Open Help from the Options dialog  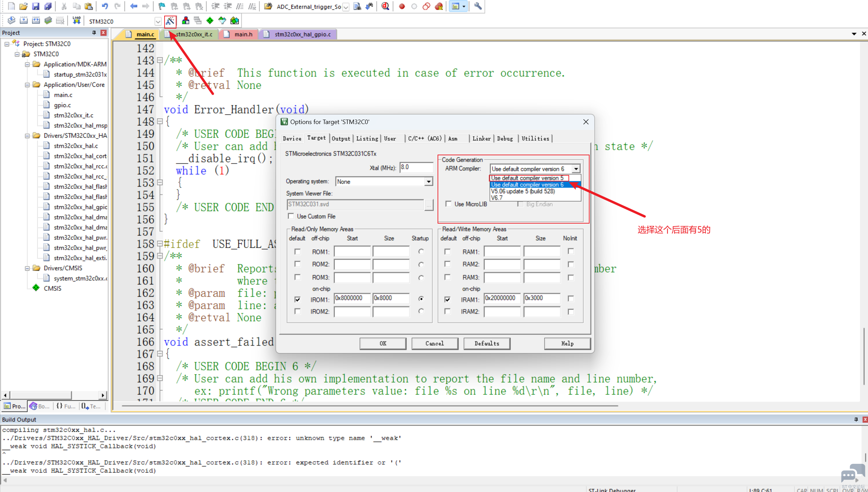point(567,343)
